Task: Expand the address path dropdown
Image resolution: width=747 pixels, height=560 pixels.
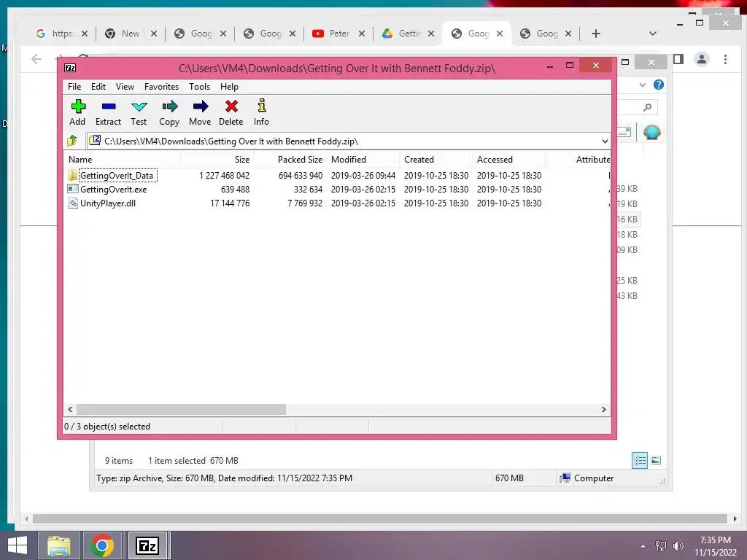Action: pyautogui.click(x=605, y=141)
